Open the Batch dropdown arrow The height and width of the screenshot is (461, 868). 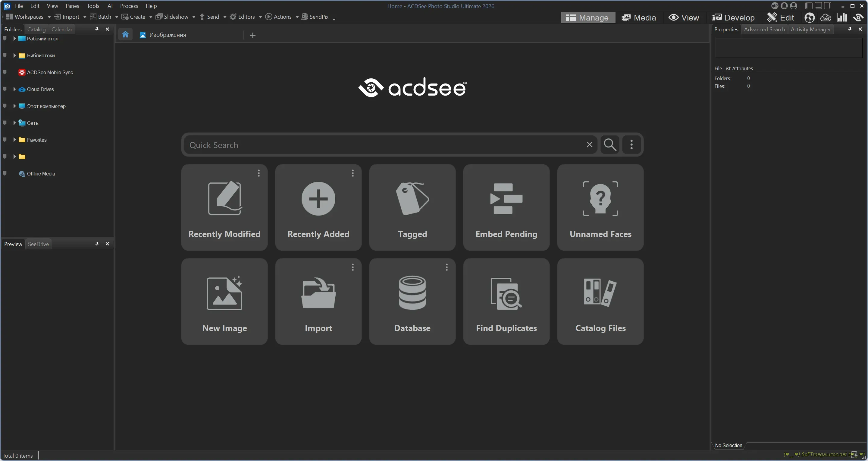[117, 17]
